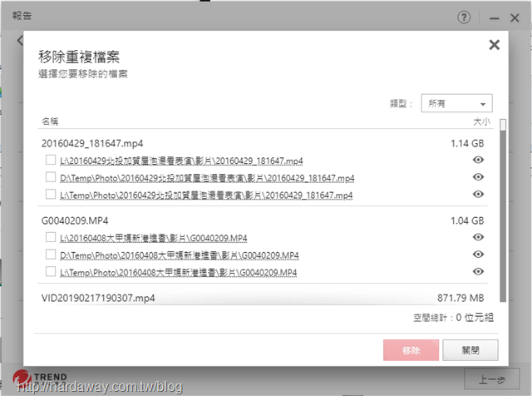Select group heading 20160429_181647.mp4
The image size is (532, 396).
click(92, 143)
